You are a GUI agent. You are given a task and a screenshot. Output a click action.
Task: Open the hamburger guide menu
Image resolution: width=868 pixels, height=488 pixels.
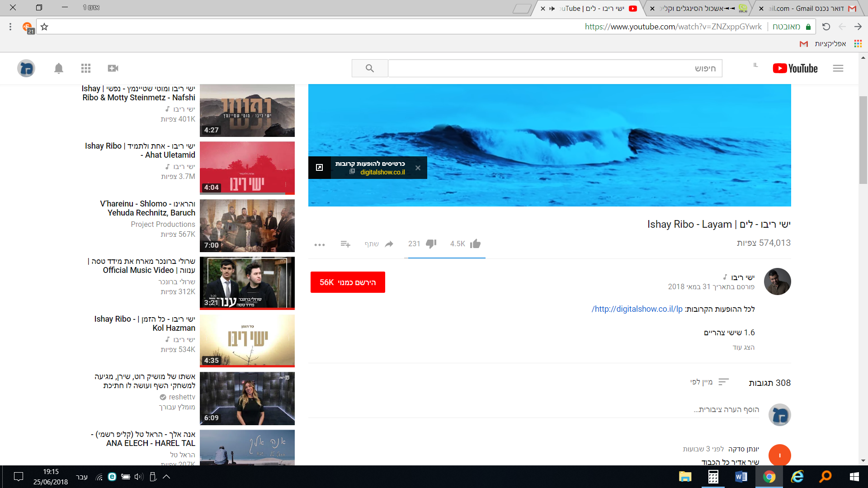pyautogui.click(x=838, y=68)
